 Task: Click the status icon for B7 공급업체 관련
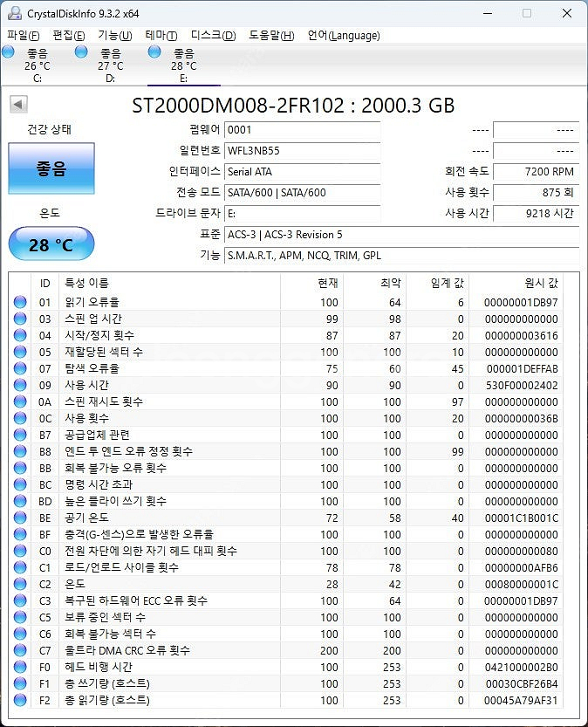(x=20, y=435)
